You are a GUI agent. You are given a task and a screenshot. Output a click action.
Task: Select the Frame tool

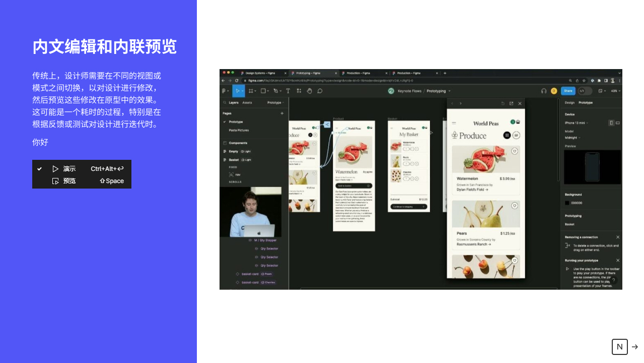click(x=251, y=91)
